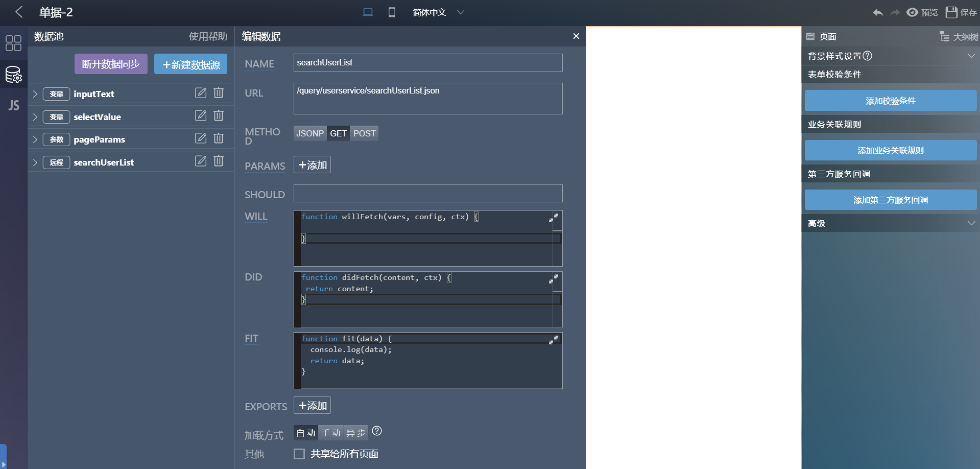Open 使用帮助 help link
Viewport: 980px width, 469px height.
pos(208,36)
